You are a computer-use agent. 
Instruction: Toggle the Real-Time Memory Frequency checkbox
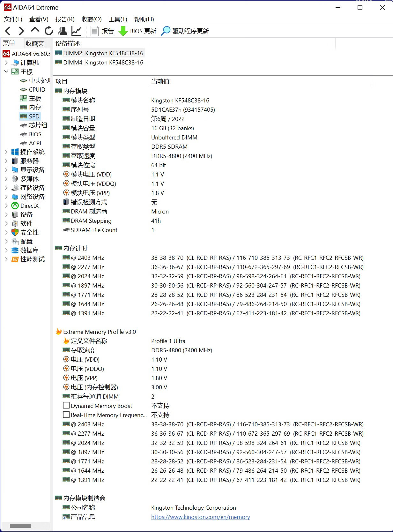(66, 415)
